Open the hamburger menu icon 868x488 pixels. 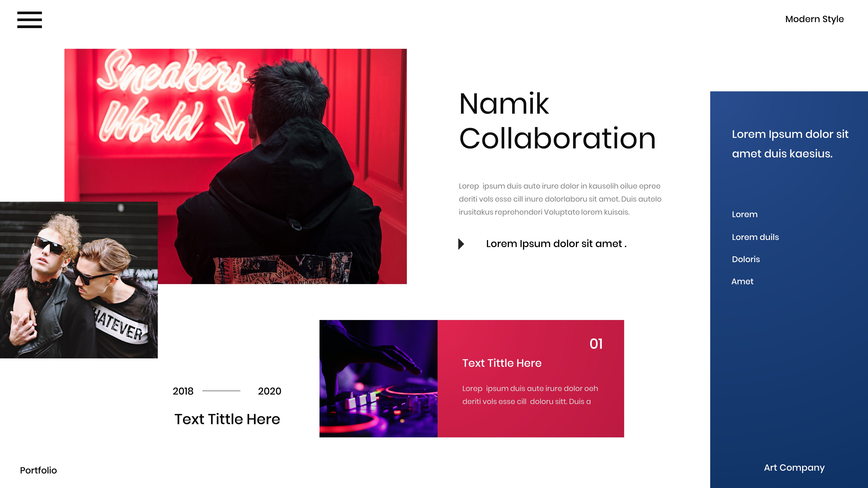[x=30, y=20]
